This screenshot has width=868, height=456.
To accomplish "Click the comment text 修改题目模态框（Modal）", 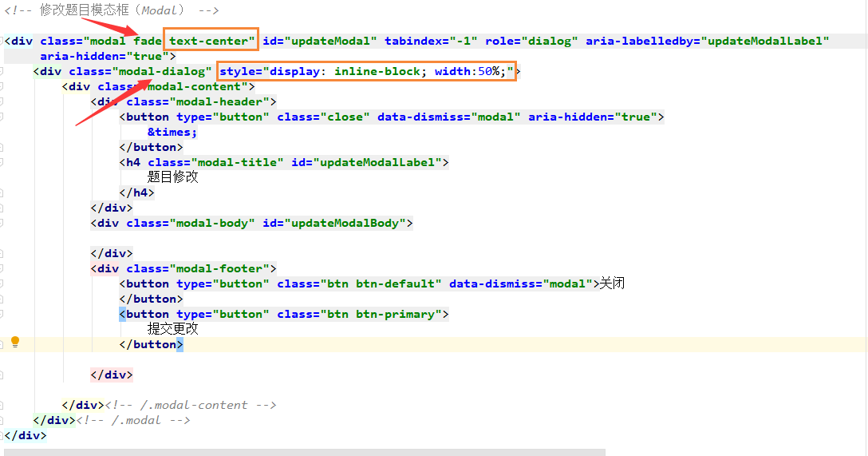I will (x=112, y=10).
